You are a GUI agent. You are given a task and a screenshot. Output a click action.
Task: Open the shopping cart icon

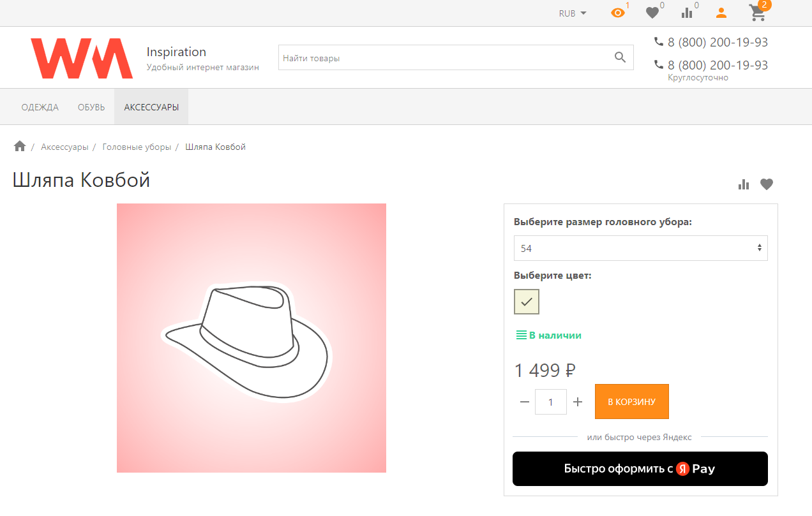click(x=757, y=13)
